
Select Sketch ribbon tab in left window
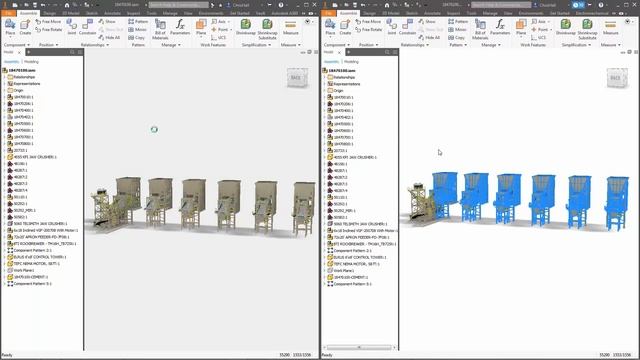[x=92, y=13]
